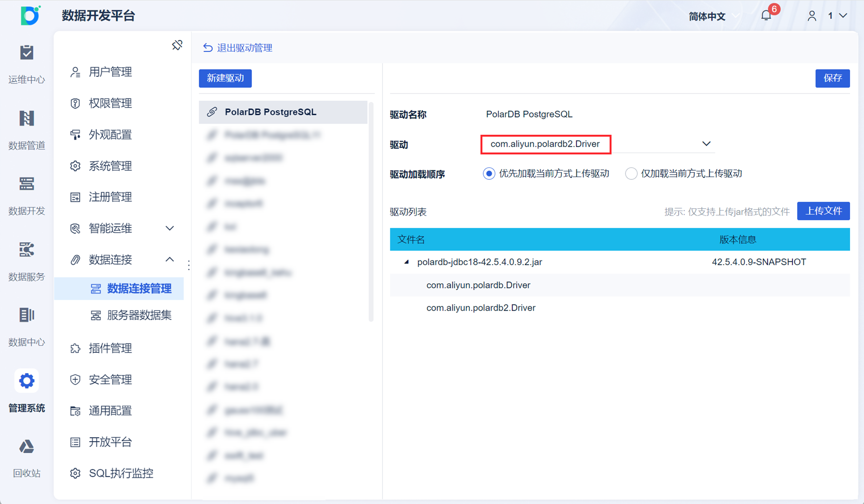The height and width of the screenshot is (504, 864).
Task: Select 优先加载当前方式上传驱动 radio option
Action: coord(489,174)
